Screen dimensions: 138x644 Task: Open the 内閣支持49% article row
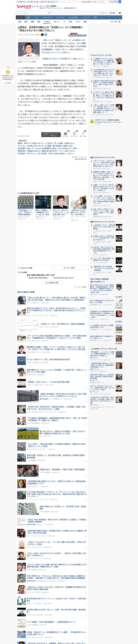point(52,471)
